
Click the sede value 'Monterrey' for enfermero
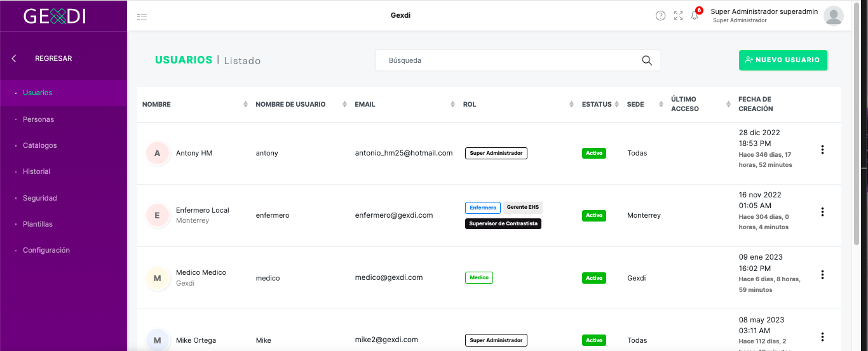644,215
